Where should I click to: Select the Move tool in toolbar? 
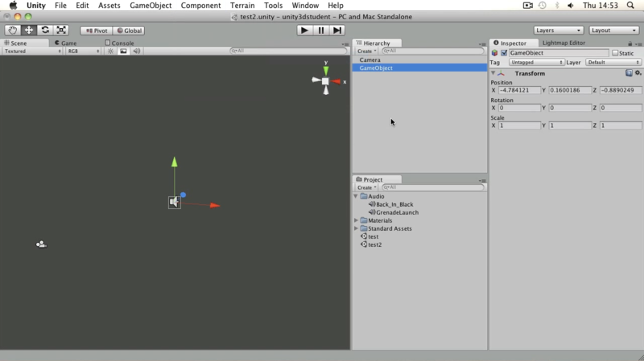(29, 30)
